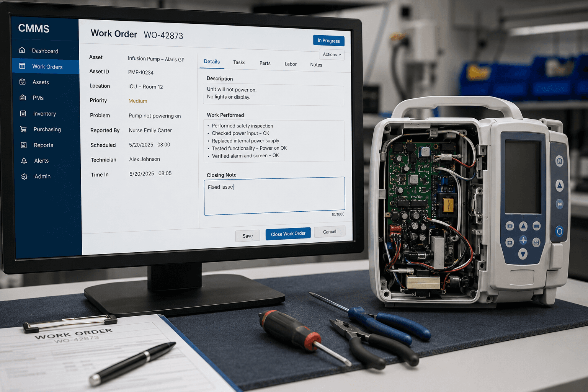This screenshot has width=588, height=392.
Task: Click the asset ID PMP-10234
Action: [x=141, y=72]
